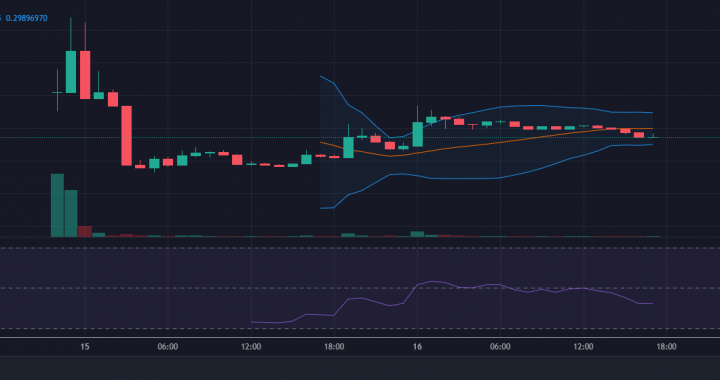The width and height of the screenshot is (720, 380).
Task: Click the 0.29896970 indicator value
Action: pyautogui.click(x=27, y=18)
